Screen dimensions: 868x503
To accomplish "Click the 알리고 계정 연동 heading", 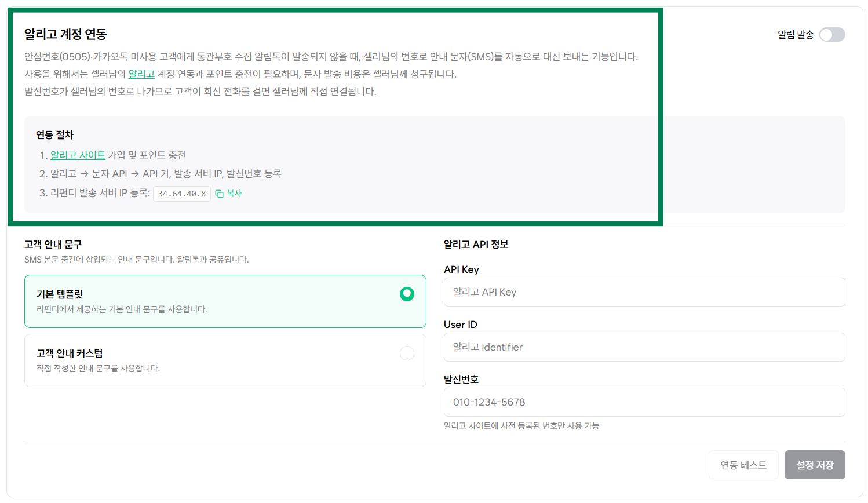I will (65, 34).
